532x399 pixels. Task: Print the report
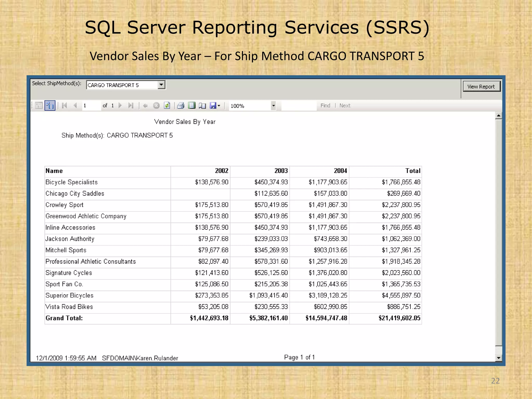181,105
